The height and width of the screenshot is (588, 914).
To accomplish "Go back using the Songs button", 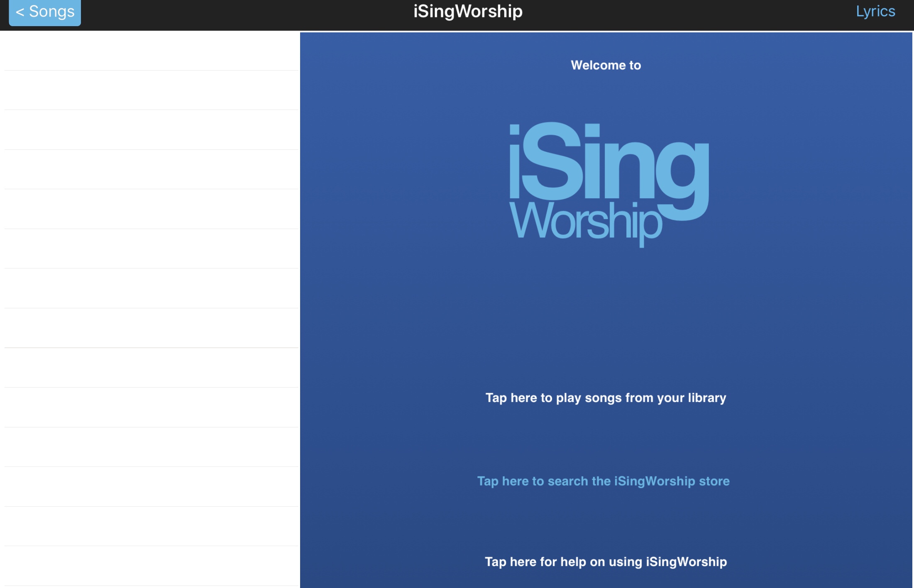I will pos(45,12).
